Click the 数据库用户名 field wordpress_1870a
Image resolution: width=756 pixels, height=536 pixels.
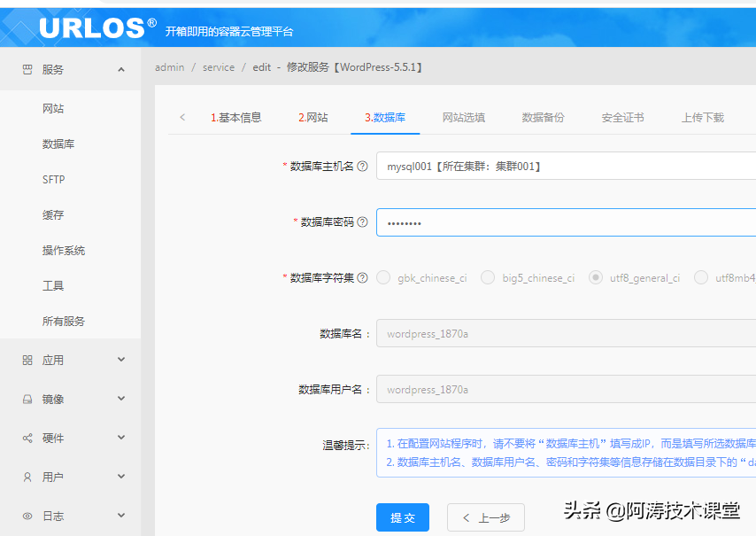(566, 389)
